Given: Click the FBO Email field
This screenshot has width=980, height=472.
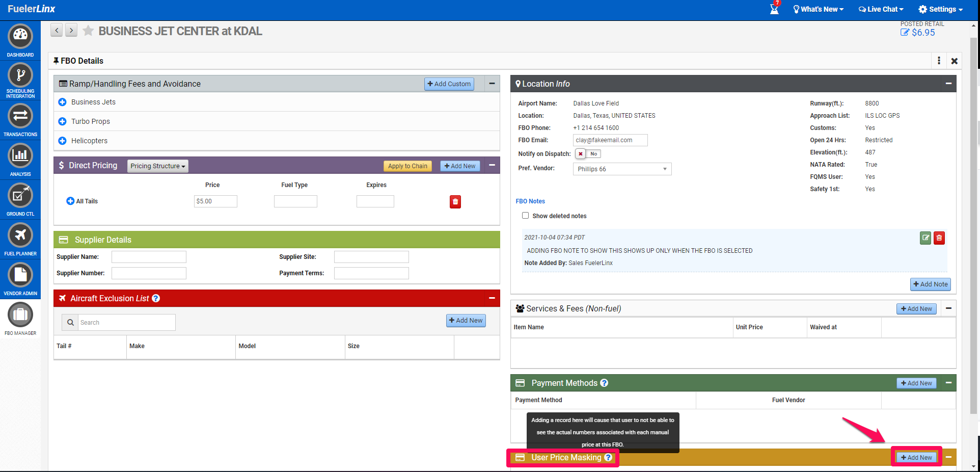Looking at the screenshot, I should (610, 140).
